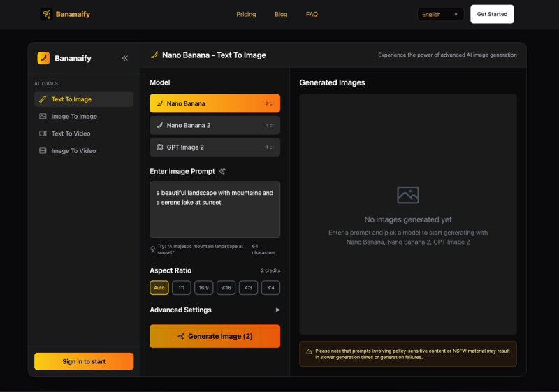559x392 pixels.
Task: Click the Get Started button
Action: click(x=492, y=14)
